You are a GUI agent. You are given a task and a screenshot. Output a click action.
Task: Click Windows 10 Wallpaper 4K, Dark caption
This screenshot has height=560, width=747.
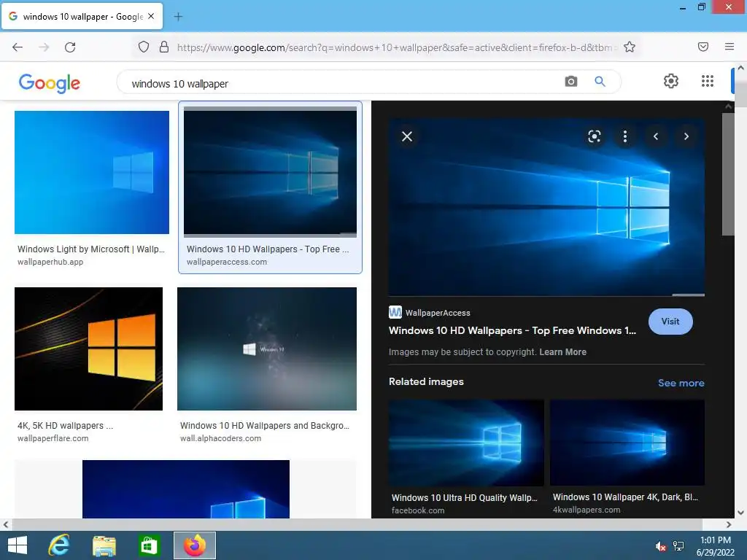[625, 497]
